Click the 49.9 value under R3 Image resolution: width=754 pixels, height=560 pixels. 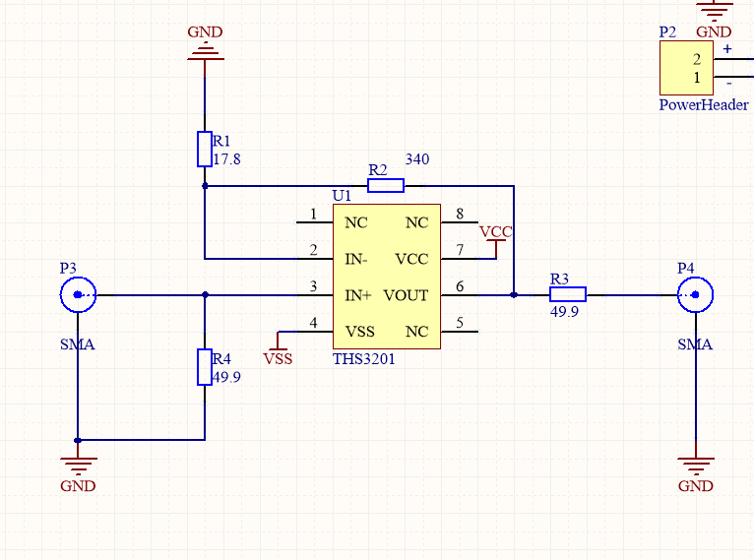(565, 311)
